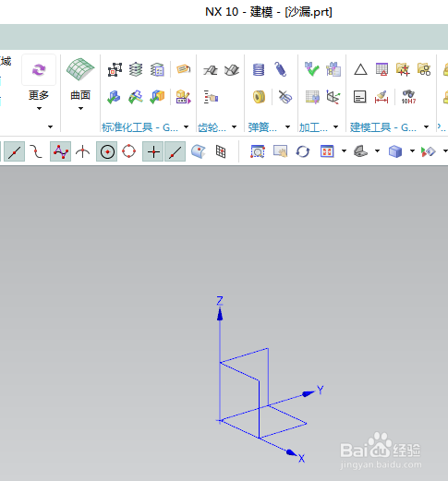Click the view orientation icon
Screen dimensions: 448x481
pos(360,151)
